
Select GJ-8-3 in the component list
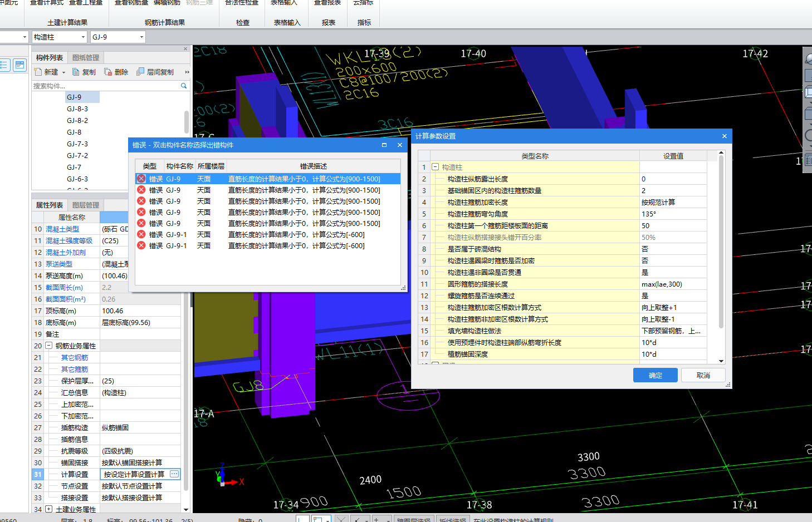click(x=77, y=109)
